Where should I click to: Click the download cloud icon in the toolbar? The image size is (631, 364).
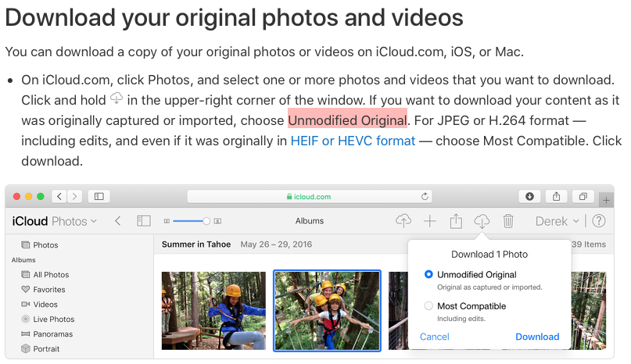[482, 221]
